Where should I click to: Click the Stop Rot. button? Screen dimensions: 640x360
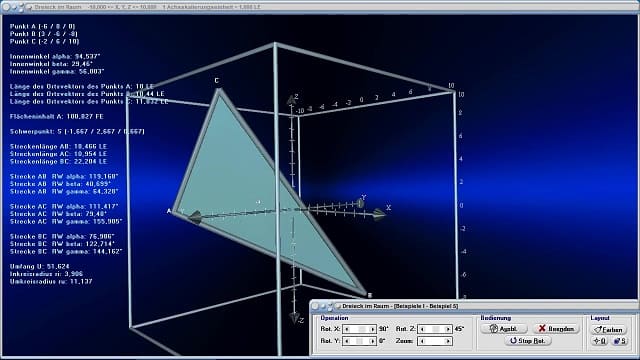click(528, 340)
